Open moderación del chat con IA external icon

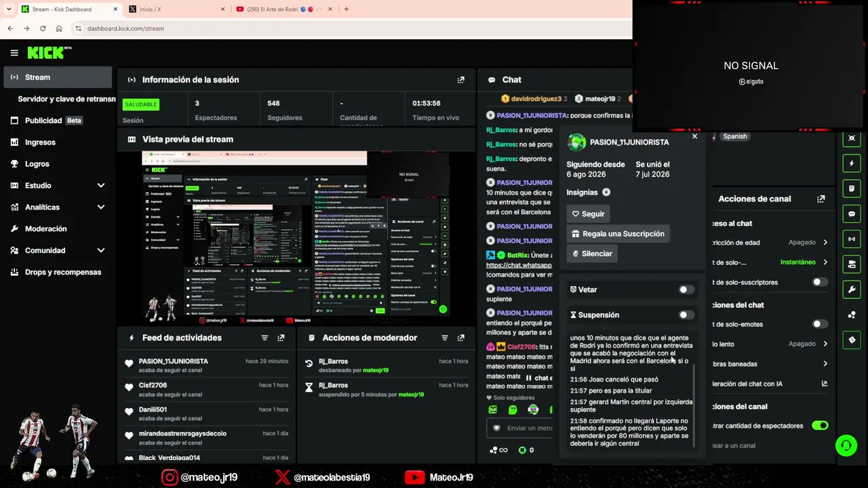825,384
